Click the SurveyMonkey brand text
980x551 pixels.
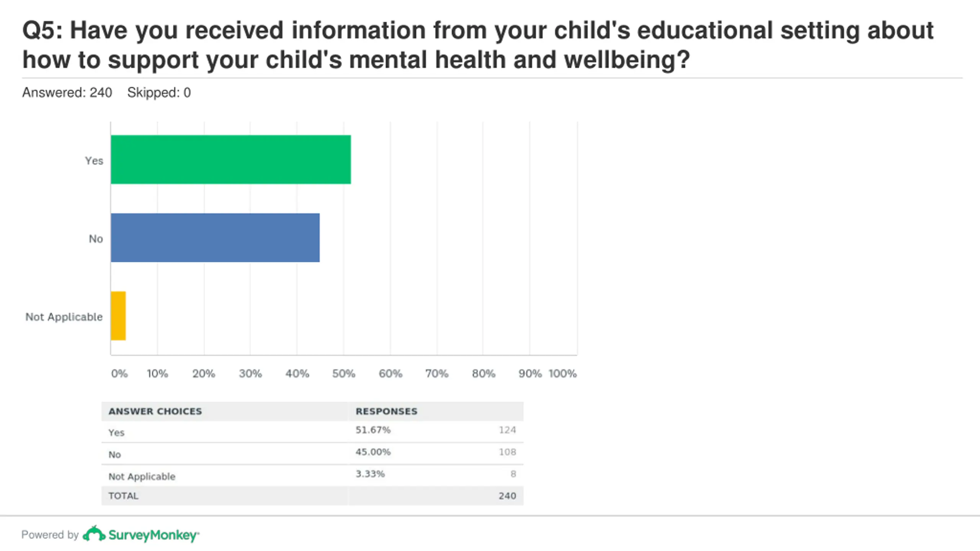(154, 535)
